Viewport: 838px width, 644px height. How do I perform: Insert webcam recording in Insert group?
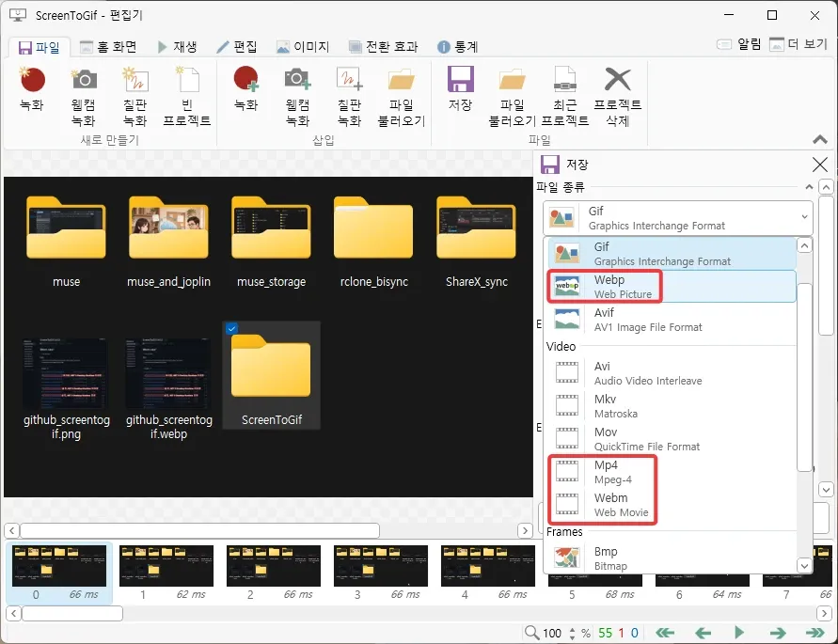(x=298, y=97)
